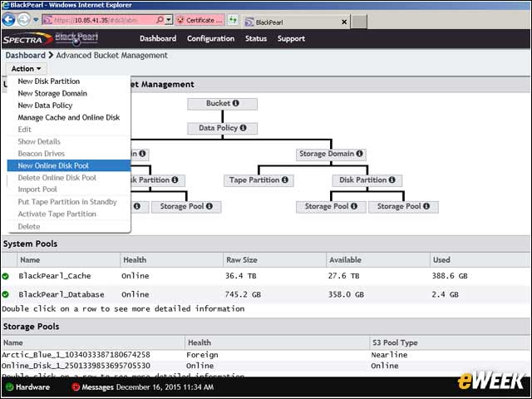
Task: Click the Dashboard breadcrumb link
Action: click(26, 56)
